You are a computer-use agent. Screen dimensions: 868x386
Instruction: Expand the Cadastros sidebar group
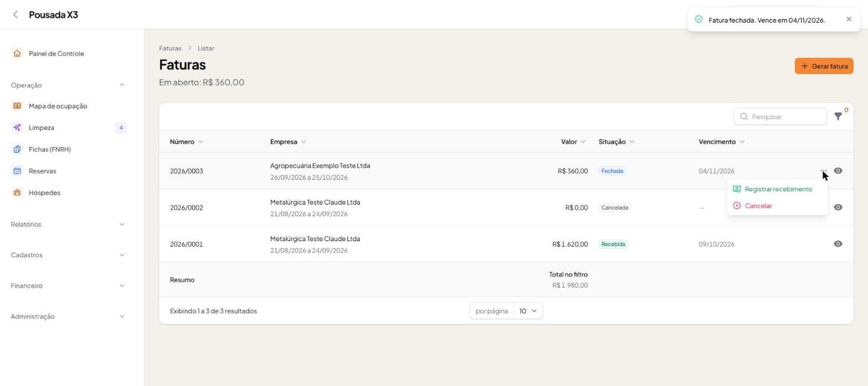[122, 255]
